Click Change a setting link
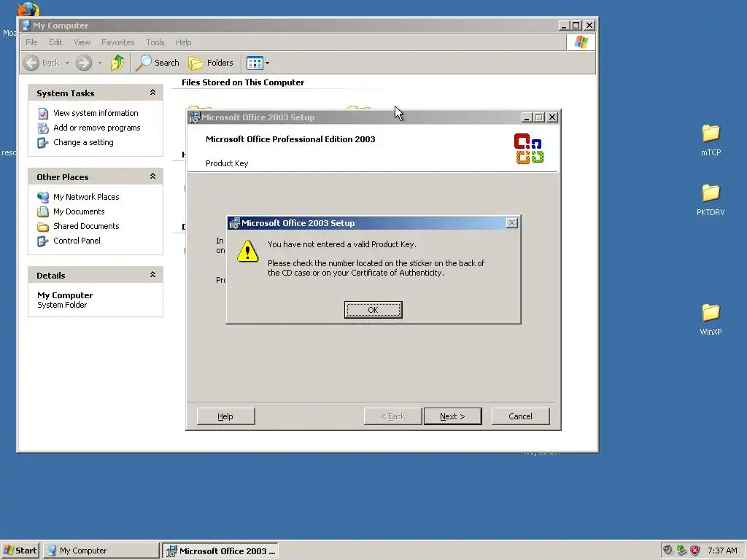Screen dimensions: 747x560 click(83, 142)
